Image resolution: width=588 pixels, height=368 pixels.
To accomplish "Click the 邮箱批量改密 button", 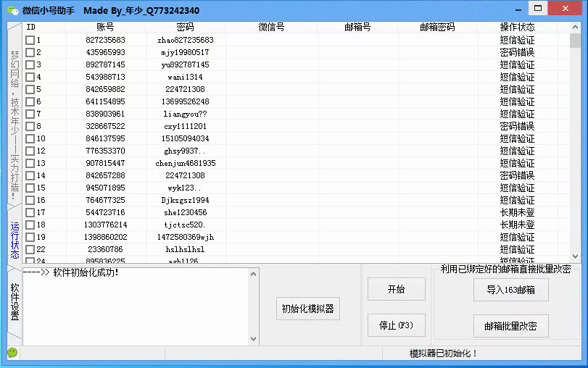I will [x=510, y=326].
